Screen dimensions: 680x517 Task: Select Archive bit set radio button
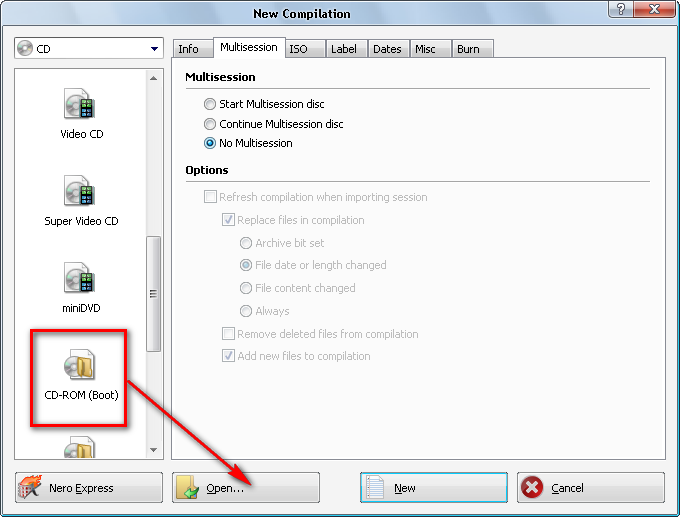click(246, 243)
